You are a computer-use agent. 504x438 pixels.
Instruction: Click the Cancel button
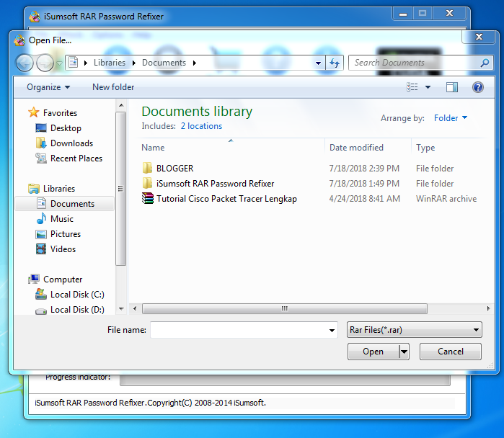pyautogui.click(x=451, y=352)
